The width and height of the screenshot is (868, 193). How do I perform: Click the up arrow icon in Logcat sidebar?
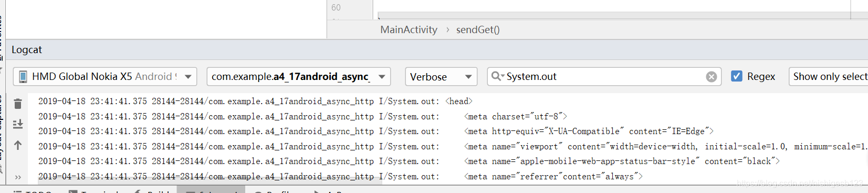coord(18,145)
